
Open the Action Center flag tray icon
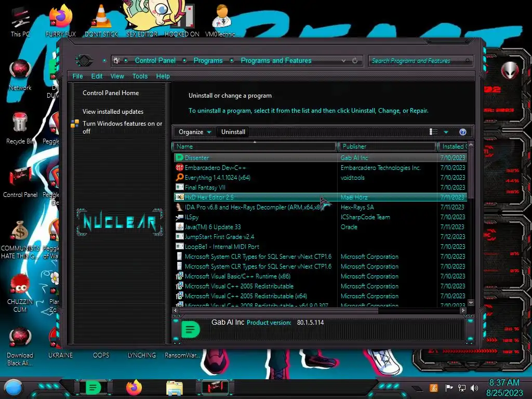[449, 388]
